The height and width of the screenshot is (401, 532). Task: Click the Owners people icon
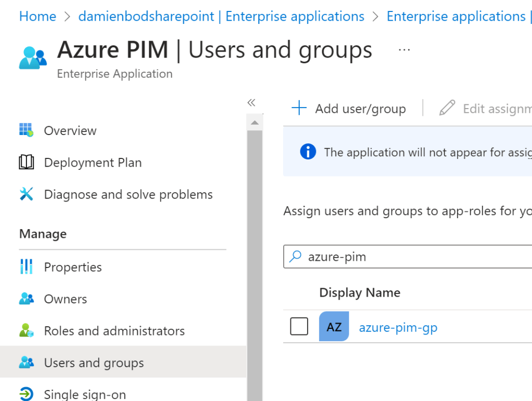pos(26,299)
